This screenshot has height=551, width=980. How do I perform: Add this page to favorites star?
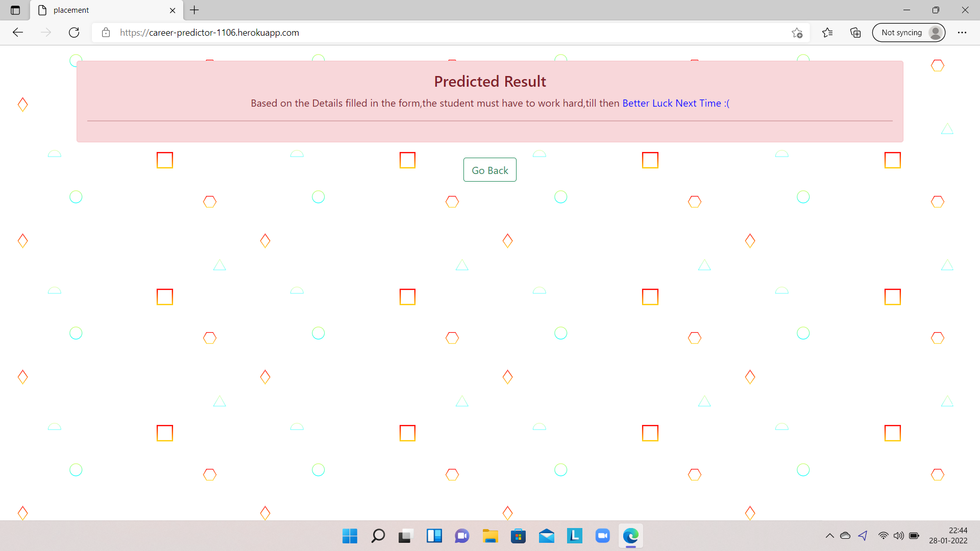click(797, 33)
